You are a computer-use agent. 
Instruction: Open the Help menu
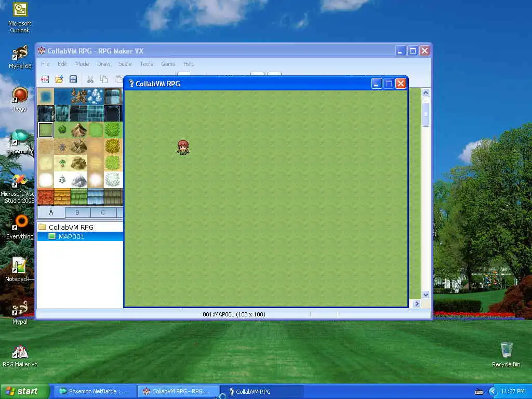[189, 64]
